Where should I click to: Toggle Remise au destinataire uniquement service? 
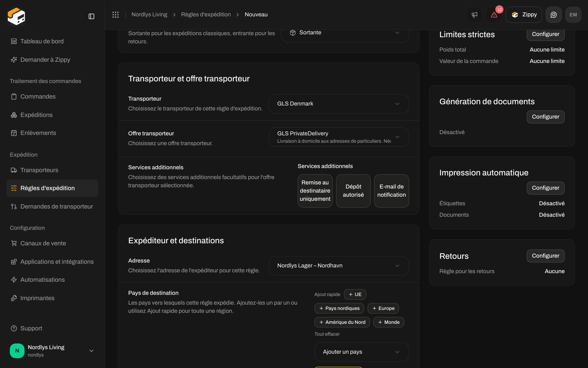315,191
